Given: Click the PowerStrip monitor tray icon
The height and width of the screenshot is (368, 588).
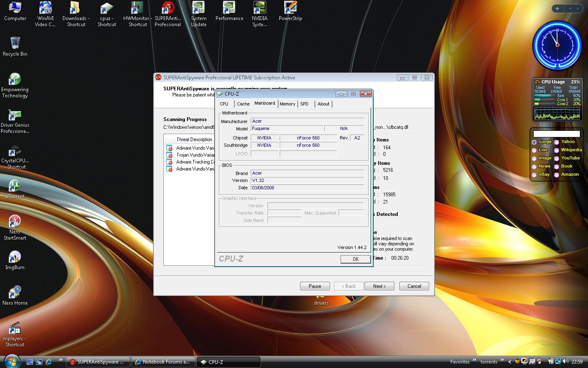Looking at the screenshot, I should 525,361.
